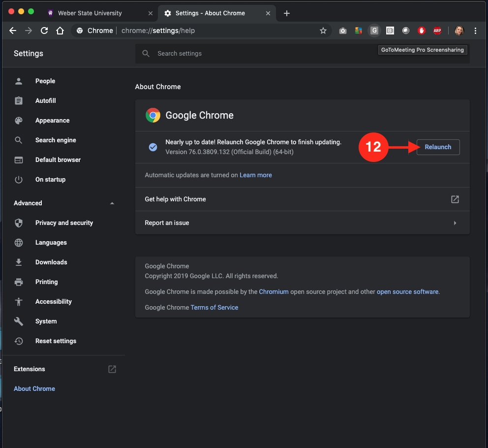Screen dimensions: 488x448
Task: Click the Learn more link
Action: pos(255,175)
